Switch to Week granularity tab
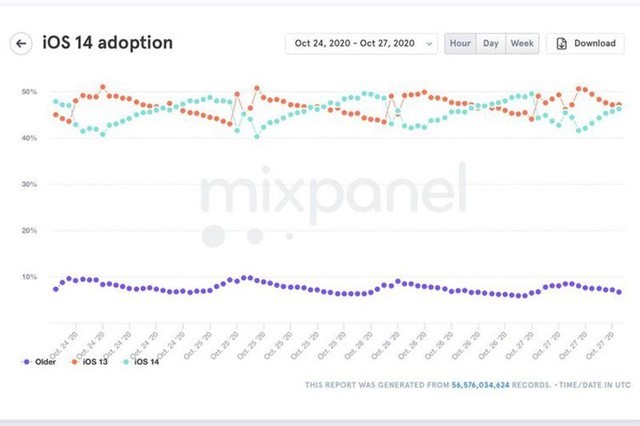Viewport: 640px width, 426px height. [522, 43]
